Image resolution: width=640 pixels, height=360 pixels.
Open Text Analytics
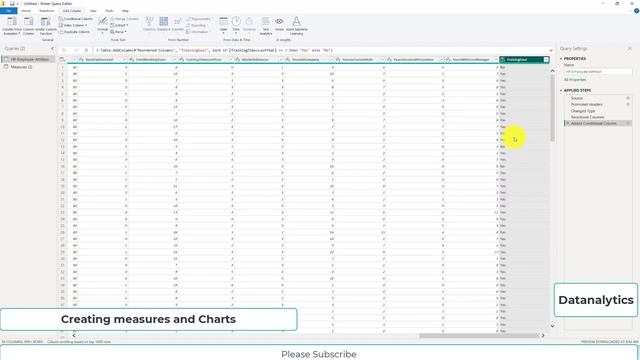point(266,25)
